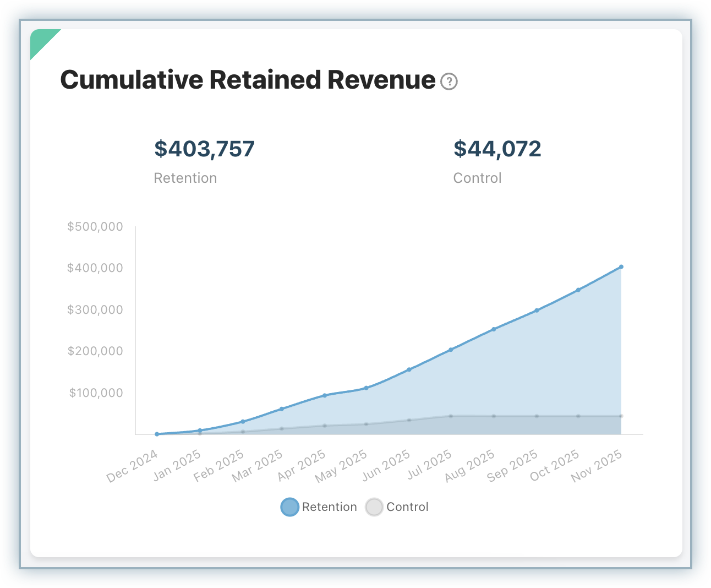Click the Jul 2025 Retention data point
The width and height of the screenshot is (711, 588).
[x=451, y=350]
